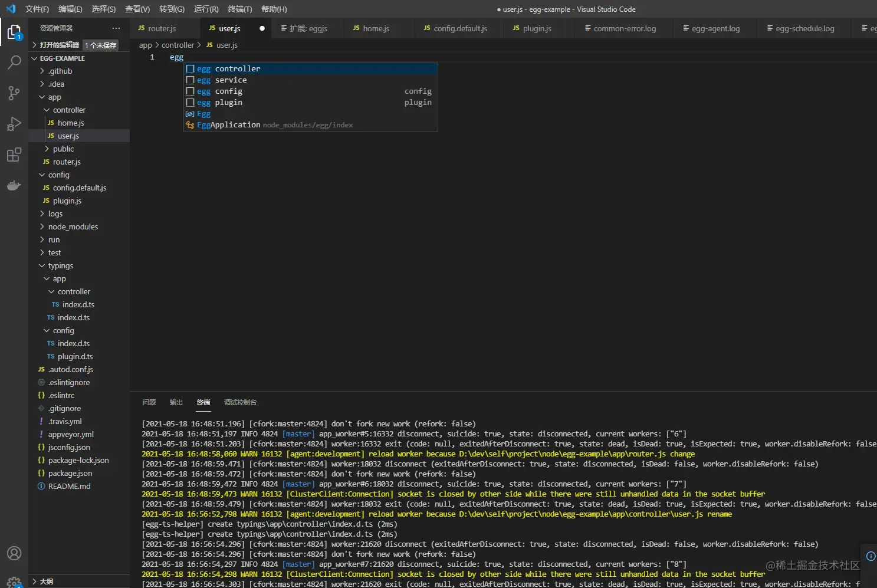Expand the run folder
Image resolution: width=877 pixels, height=588 pixels.
click(80, 239)
